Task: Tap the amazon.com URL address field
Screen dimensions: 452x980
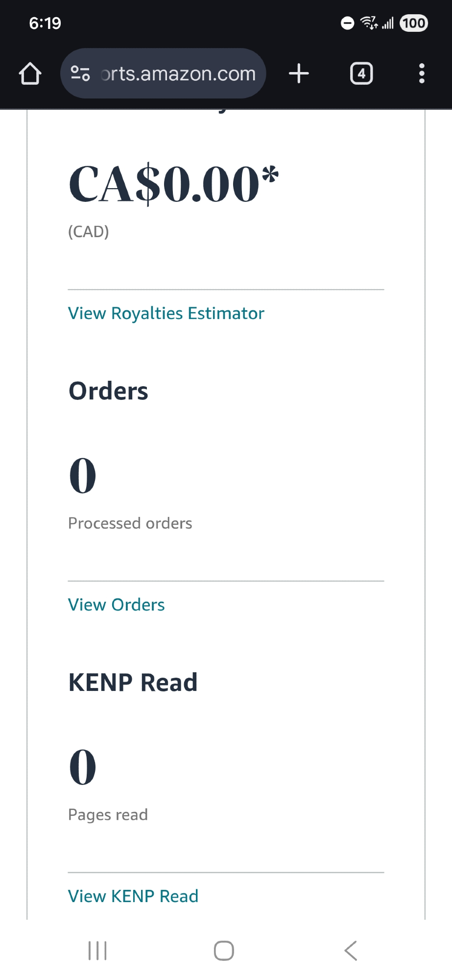Action: click(178, 73)
